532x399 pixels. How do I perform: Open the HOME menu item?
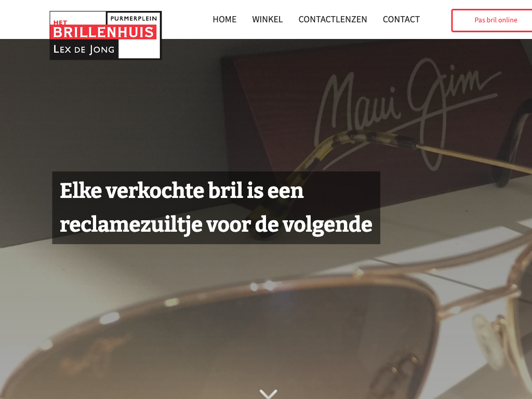pyautogui.click(x=224, y=19)
